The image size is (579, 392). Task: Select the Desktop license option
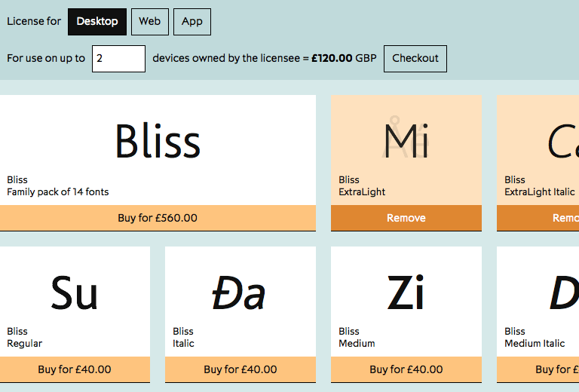point(97,22)
